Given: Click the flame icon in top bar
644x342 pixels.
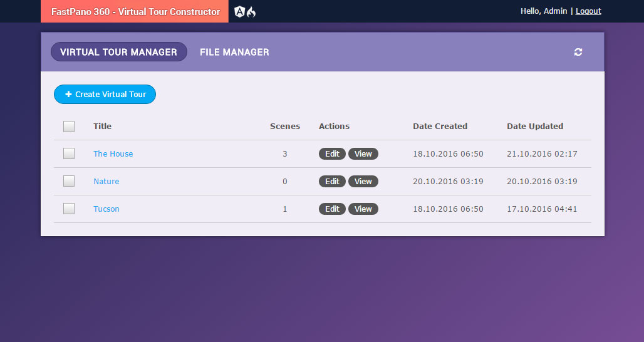Looking at the screenshot, I should [251, 11].
